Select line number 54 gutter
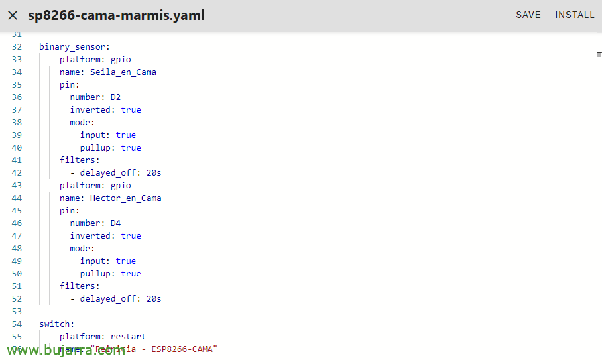The width and height of the screenshot is (602, 364). point(17,324)
